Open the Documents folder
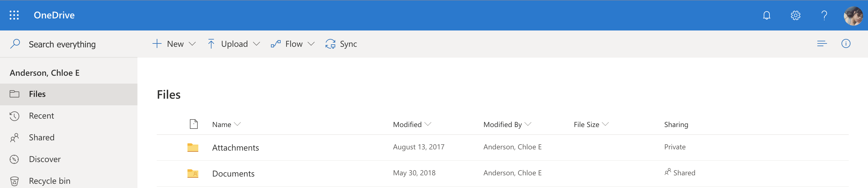 click(x=233, y=174)
